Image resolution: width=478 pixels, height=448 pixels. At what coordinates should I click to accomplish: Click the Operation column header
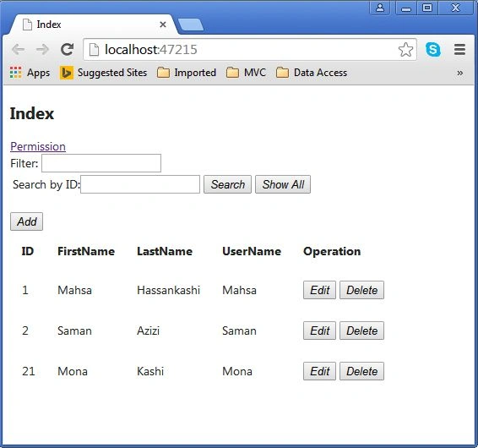click(332, 251)
